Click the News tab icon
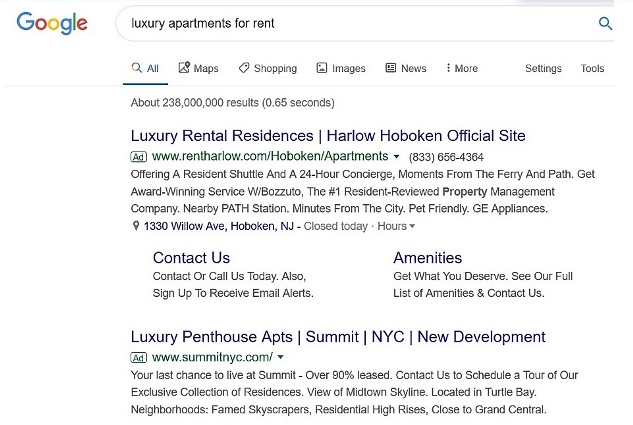 click(391, 68)
